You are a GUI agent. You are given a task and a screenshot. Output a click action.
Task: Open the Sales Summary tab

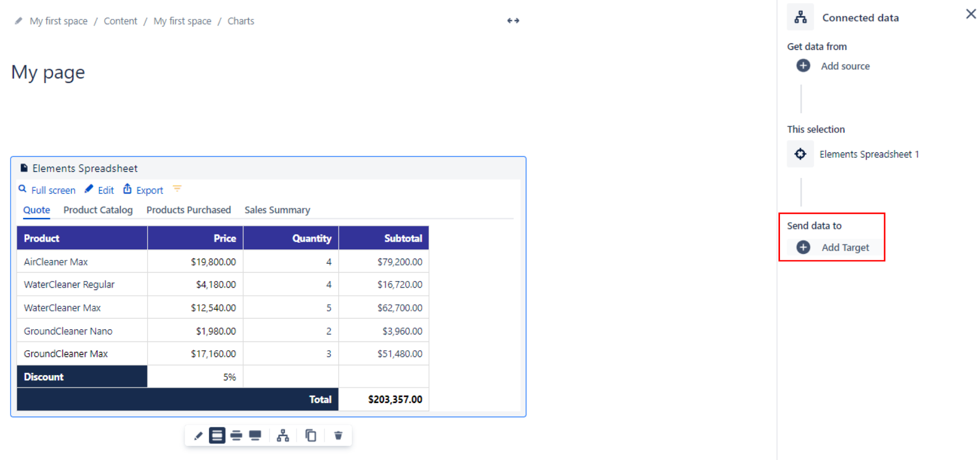tap(277, 210)
